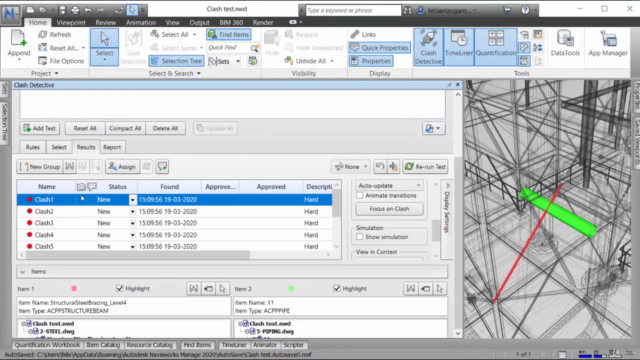Uncheck Item 2 Highlight checkbox
Screen dimensions: 640x360
click(337, 289)
